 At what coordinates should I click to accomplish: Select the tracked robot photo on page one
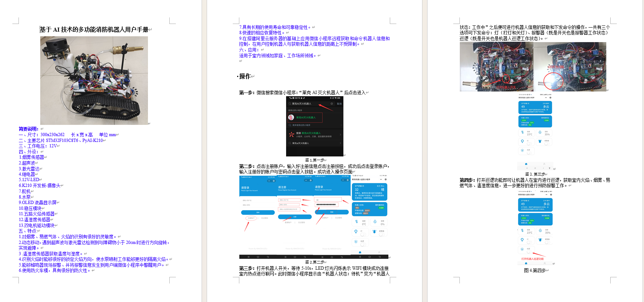tap(94, 81)
